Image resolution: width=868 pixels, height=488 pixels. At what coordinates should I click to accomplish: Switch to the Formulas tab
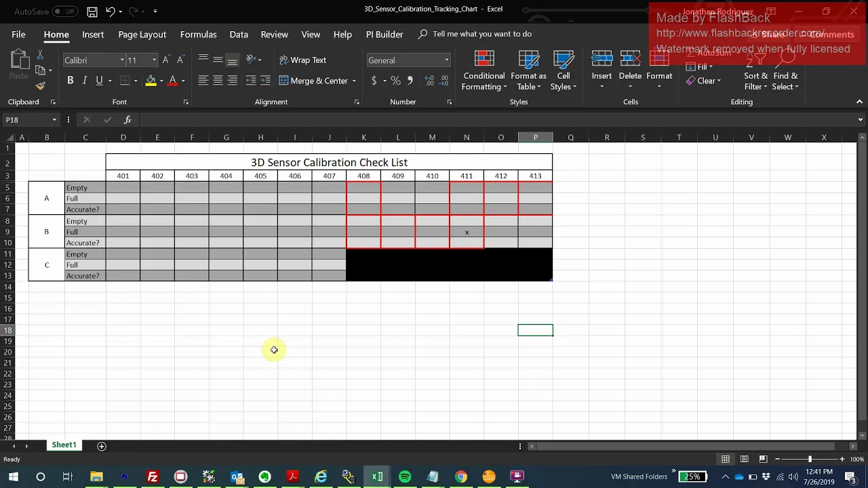point(198,34)
